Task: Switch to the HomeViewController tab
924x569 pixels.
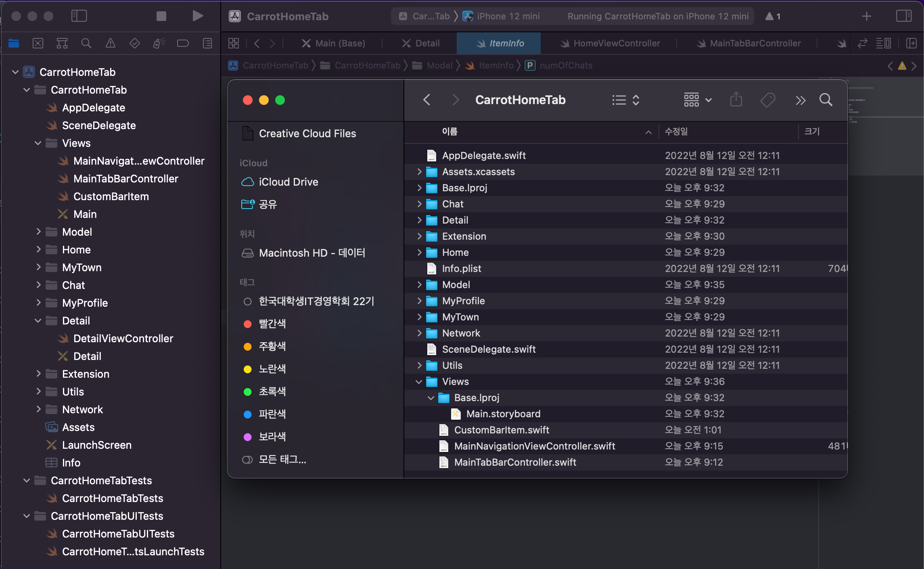Action: click(x=609, y=43)
